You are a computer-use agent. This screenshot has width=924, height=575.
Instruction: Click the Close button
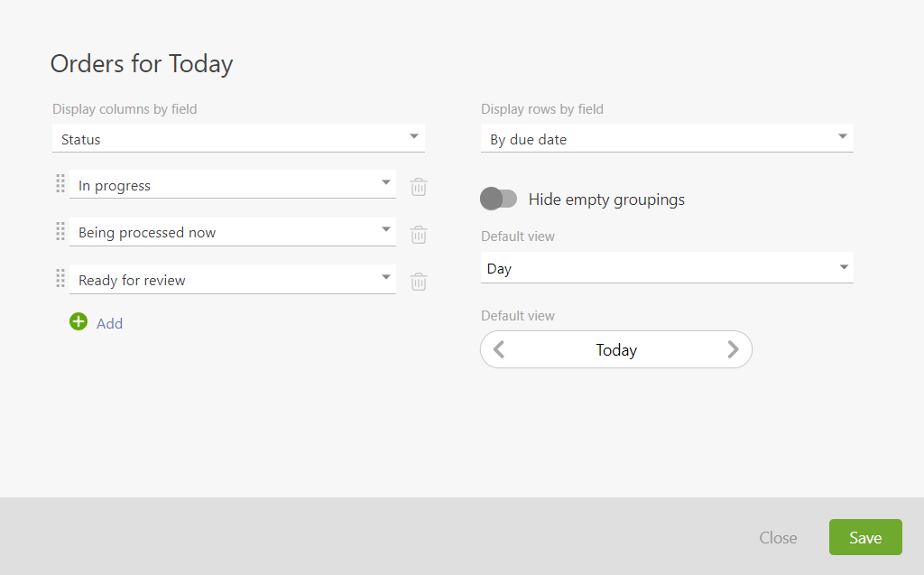[x=778, y=537]
